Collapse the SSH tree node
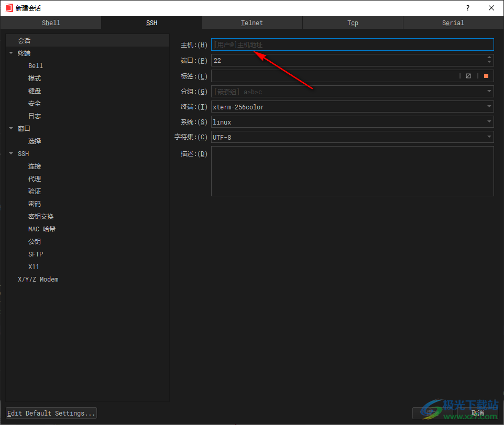 [11, 153]
